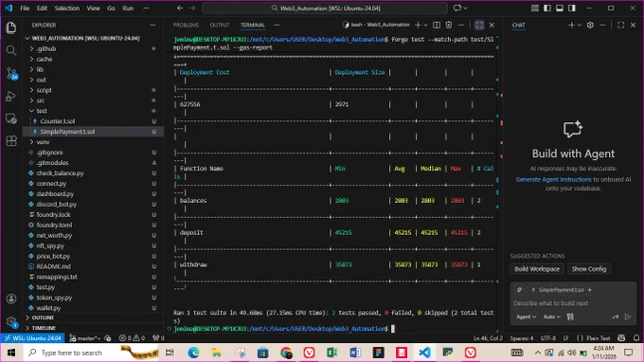Open Word from the taskbar
The height and width of the screenshot is (362, 644).
coord(355,353)
